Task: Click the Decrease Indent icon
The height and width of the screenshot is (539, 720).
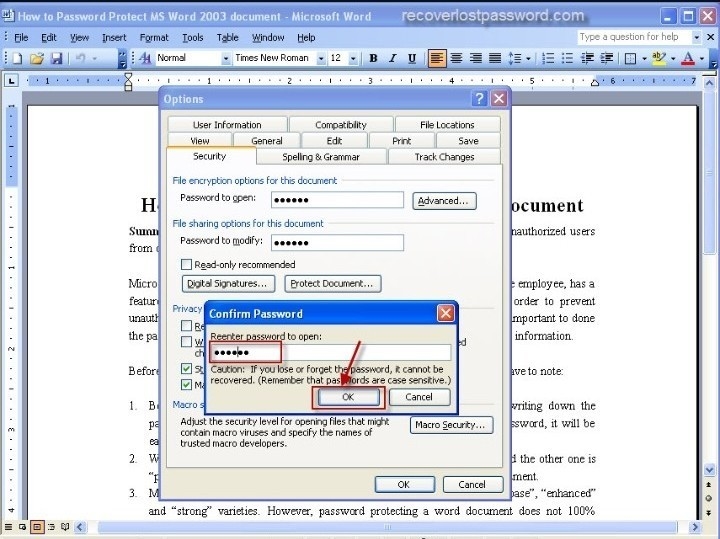Action: click(587, 58)
